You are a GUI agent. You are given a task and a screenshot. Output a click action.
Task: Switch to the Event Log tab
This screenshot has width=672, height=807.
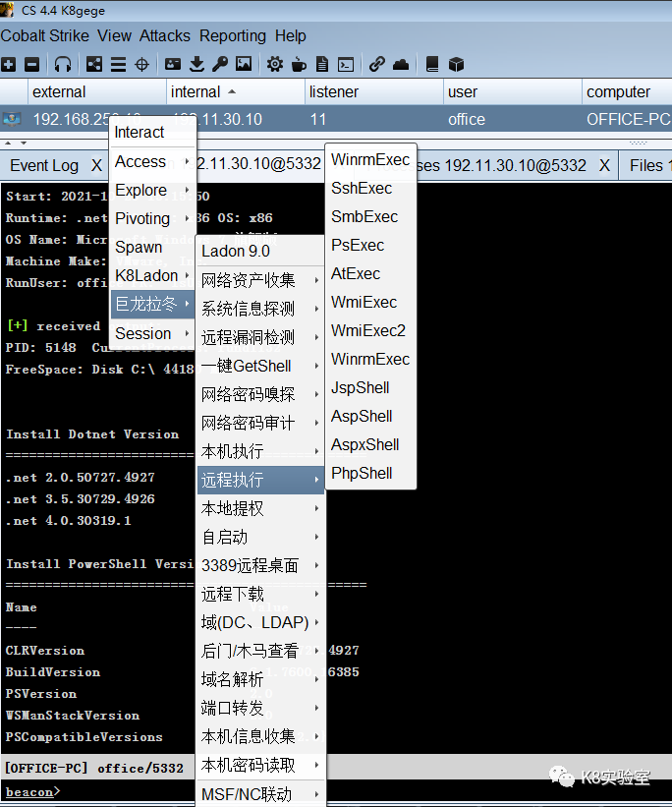[x=44, y=166]
